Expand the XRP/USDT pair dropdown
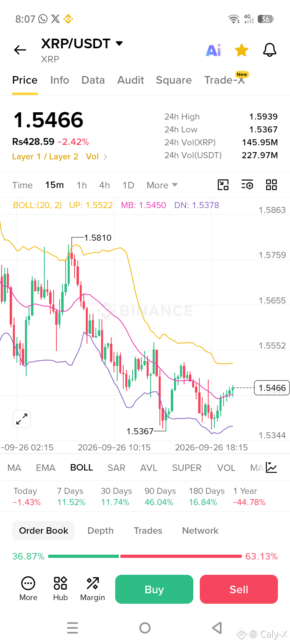 tap(119, 43)
